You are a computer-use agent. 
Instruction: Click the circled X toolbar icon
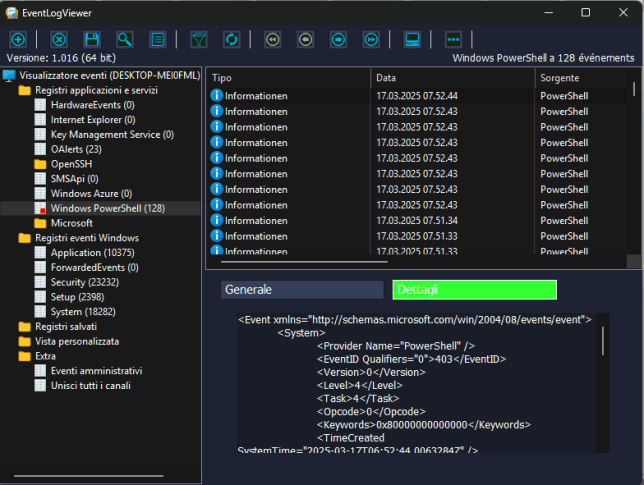(58, 39)
